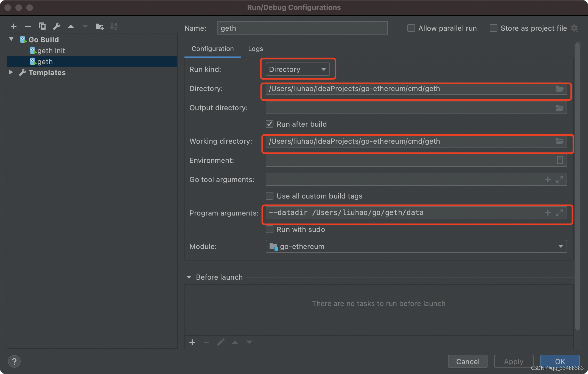Copy the selected configuration
The height and width of the screenshot is (374, 588).
click(42, 26)
